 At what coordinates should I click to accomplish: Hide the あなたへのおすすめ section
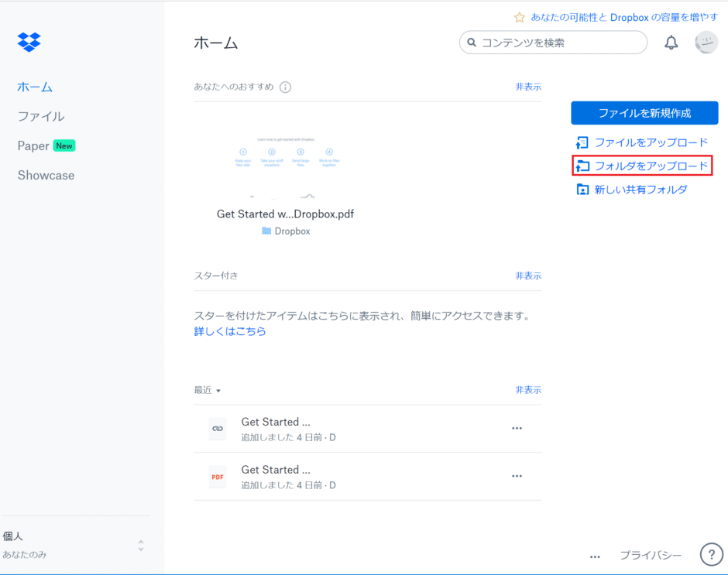tap(528, 87)
